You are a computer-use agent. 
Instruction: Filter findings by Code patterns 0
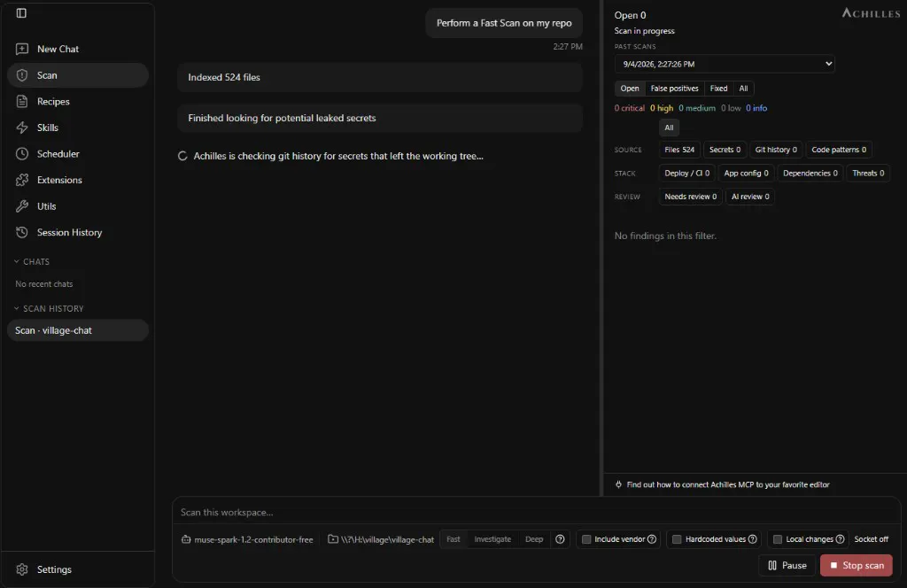[x=839, y=150]
